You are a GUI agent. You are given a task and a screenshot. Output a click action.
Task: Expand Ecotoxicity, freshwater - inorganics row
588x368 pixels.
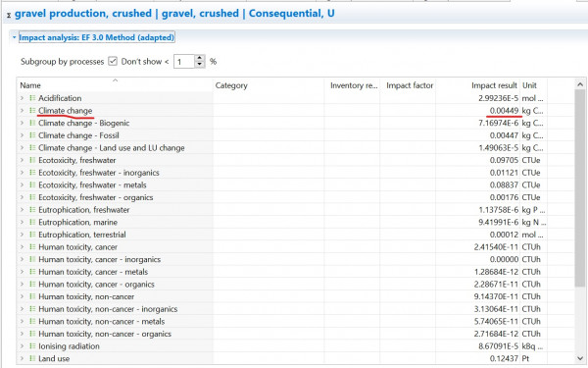(x=22, y=173)
